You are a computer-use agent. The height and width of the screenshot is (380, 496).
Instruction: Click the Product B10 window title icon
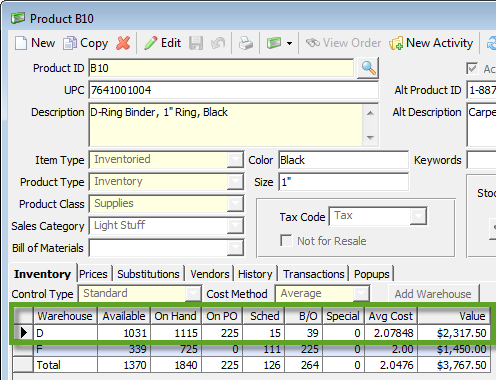click(18, 18)
